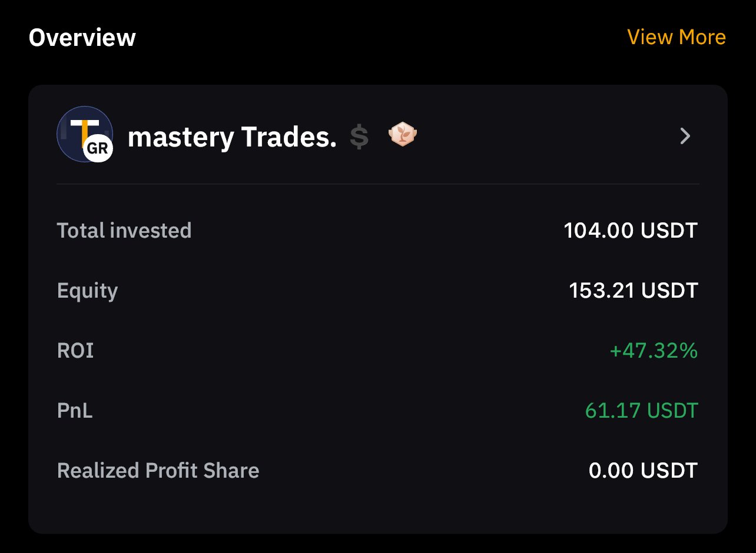Select the 0.00 USDT profit share value
Image resolution: width=756 pixels, height=553 pixels.
tap(643, 471)
